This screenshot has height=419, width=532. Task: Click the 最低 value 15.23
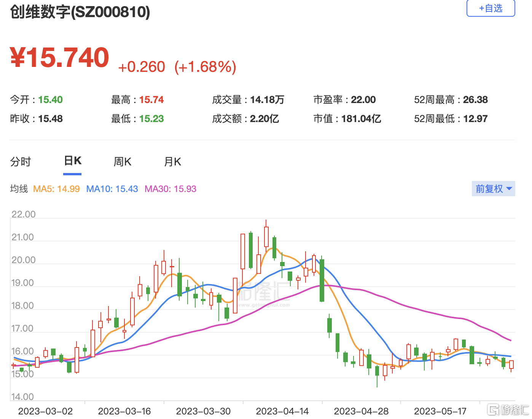151,119
